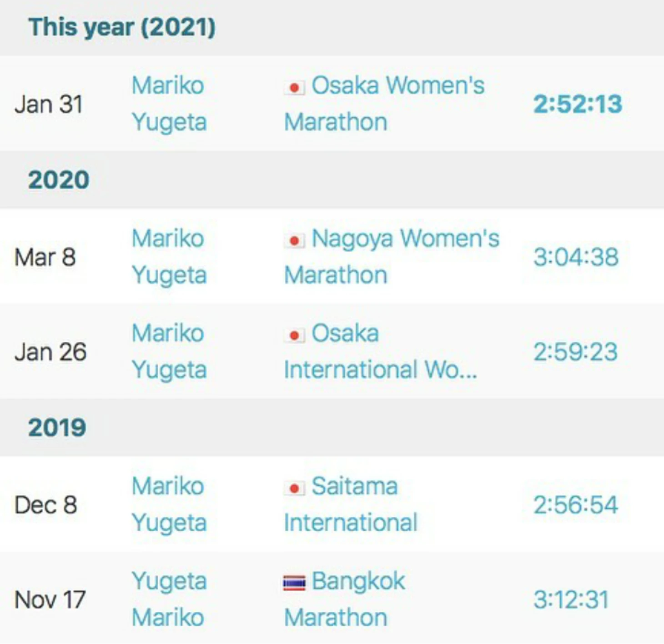Viewport: 664px width, 644px height.
Task: Click Japan flag beside Osaka Women's Marathon
Action: 294,87
